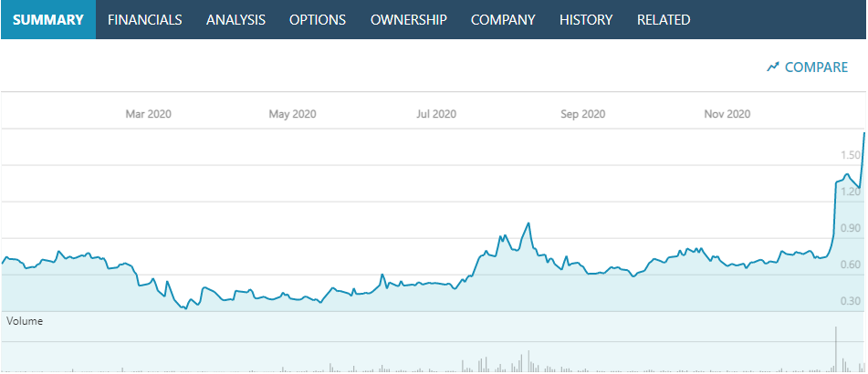Viewport: 868px width, 374px height.
Task: Click the 0.60 price axis value
Action: pyautogui.click(x=851, y=265)
